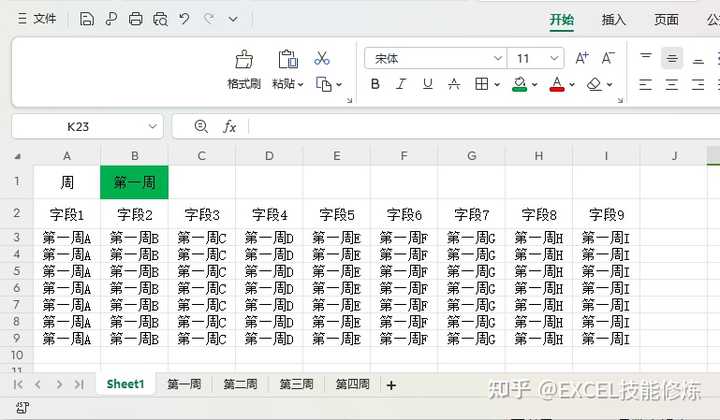Expand the quick access toolbar chevron
The height and width of the screenshot is (420, 720).
point(233,19)
